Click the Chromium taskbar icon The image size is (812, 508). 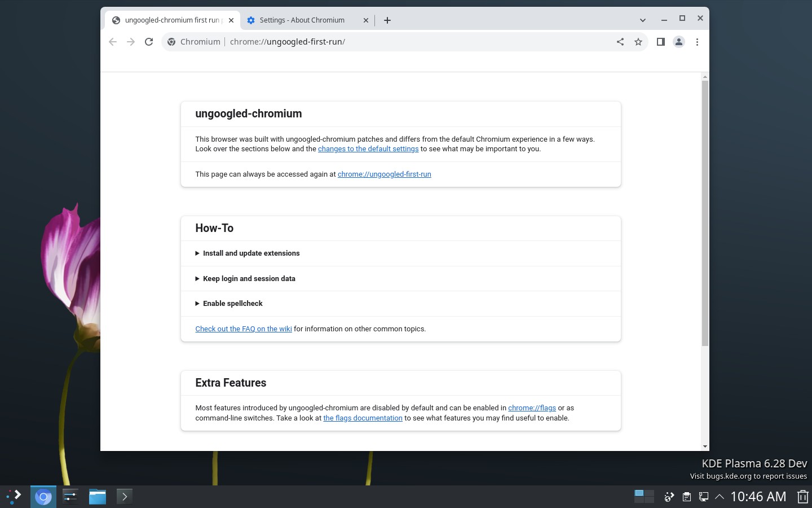coord(43,497)
